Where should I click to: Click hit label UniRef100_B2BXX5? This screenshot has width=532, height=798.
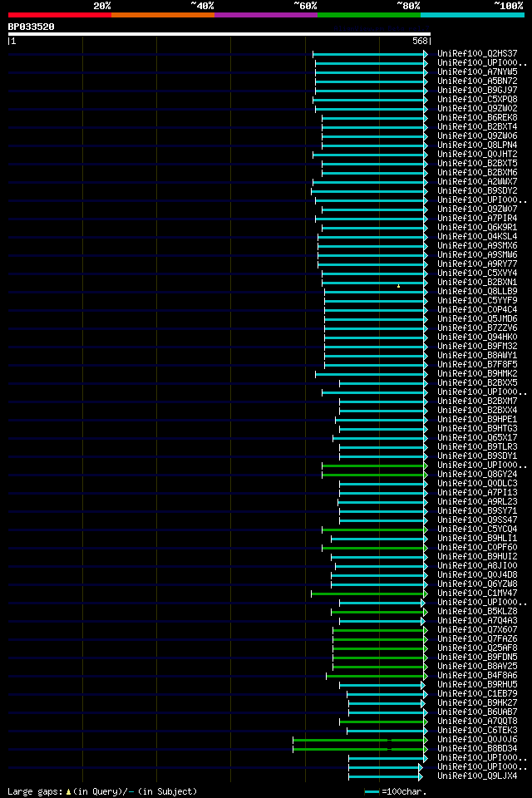[x=477, y=383]
